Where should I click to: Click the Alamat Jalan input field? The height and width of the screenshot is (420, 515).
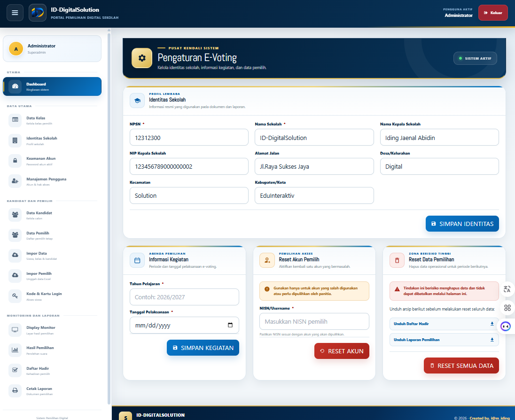pos(314,166)
